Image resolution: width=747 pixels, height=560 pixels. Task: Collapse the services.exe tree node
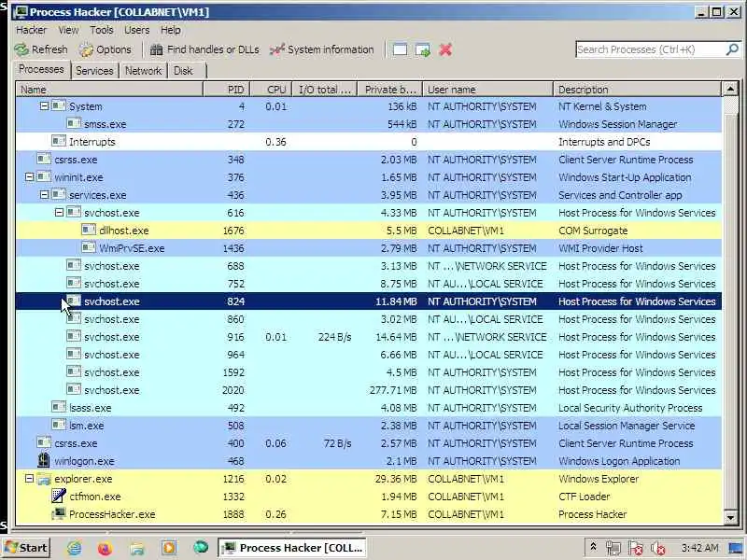[44, 195]
